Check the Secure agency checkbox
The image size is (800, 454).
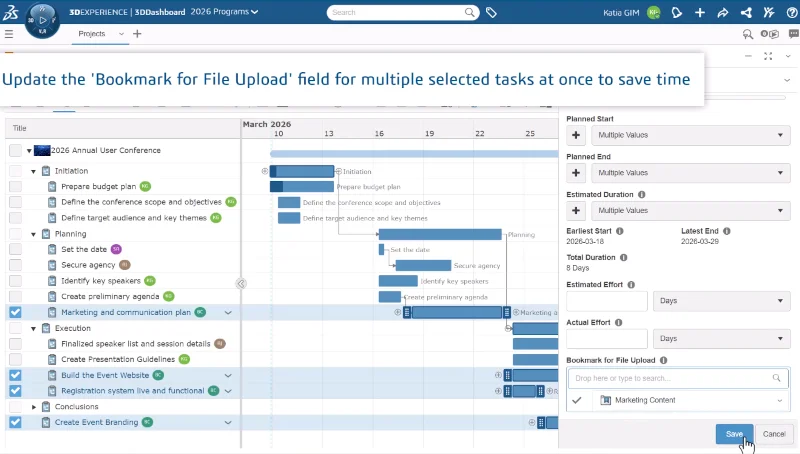[x=15, y=265]
